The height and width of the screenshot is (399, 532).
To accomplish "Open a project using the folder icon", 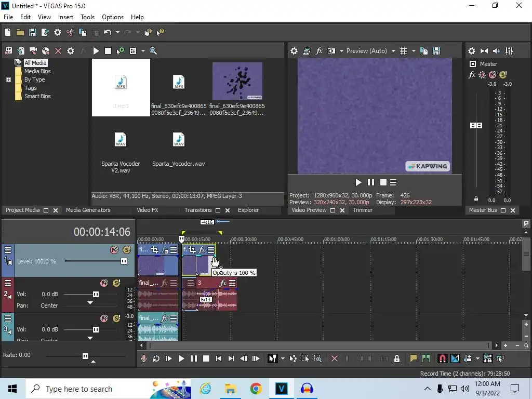I will click(20, 32).
